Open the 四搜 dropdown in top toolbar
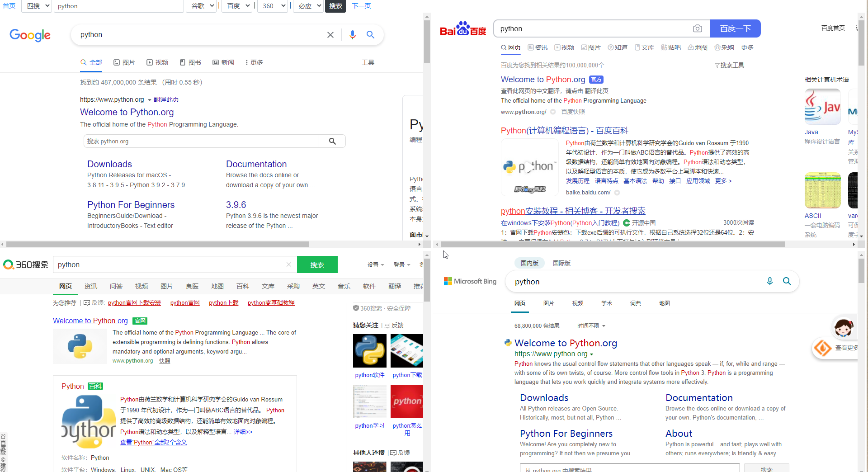Viewport: 868px width, 472px height. [36, 6]
